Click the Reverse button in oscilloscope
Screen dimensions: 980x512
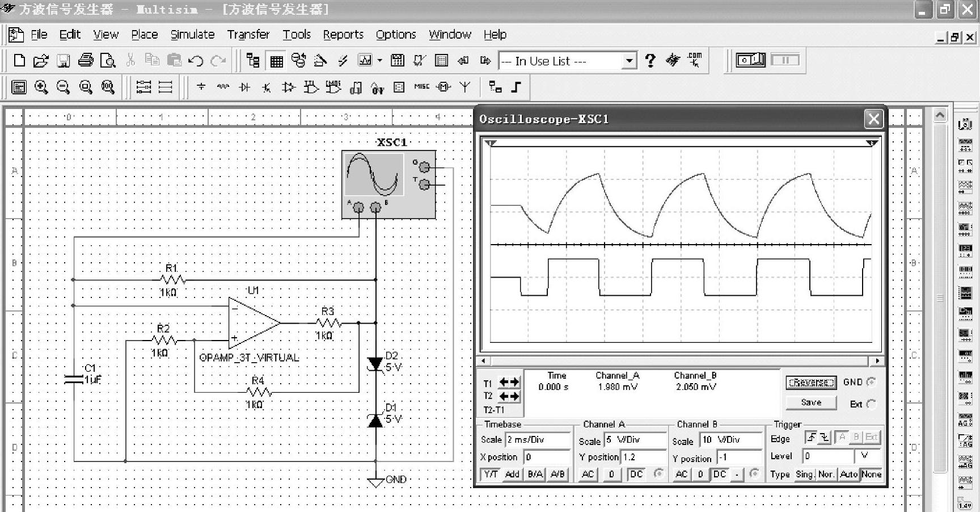point(810,383)
